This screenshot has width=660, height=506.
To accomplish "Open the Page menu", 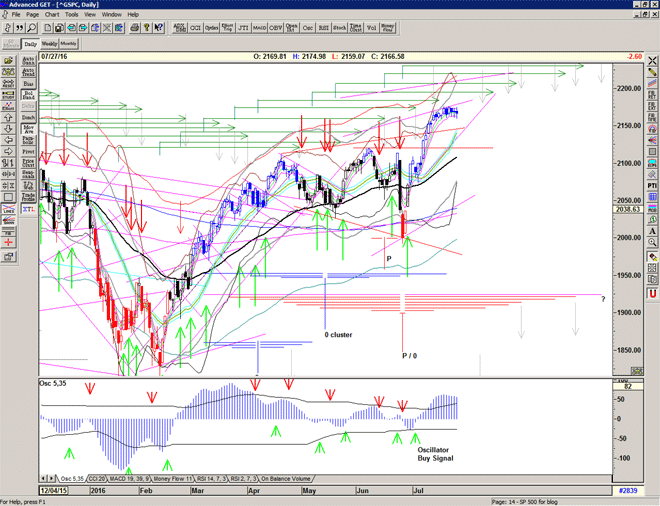I will pyautogui.click(x=33, y=15).
